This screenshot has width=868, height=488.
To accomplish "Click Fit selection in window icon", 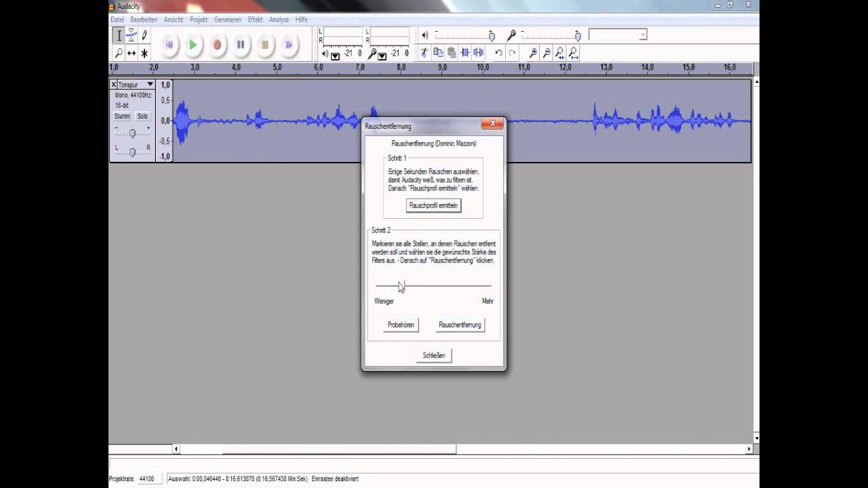I will click(560, 52).
